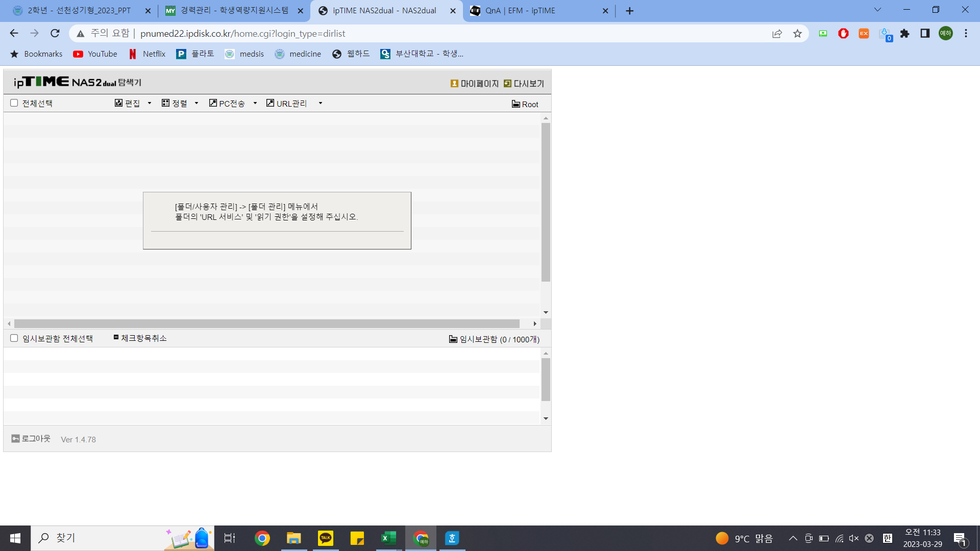Toggle the 전체선택 checkbox
The width and height of the screenshot is (980, 551).
(14, 103)
